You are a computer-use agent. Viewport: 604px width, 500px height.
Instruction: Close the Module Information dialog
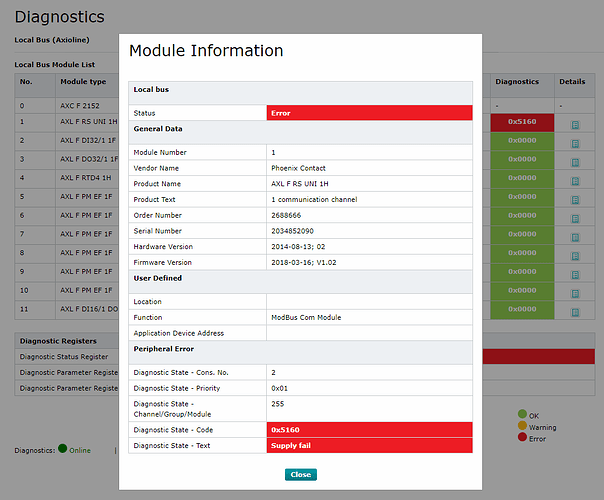(x=300, y=475)
